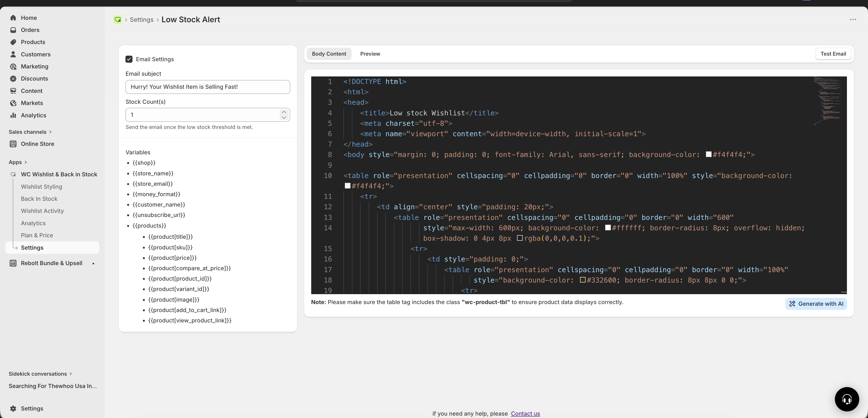
Task: Expand the Apps section chevron
Action: 26,162
